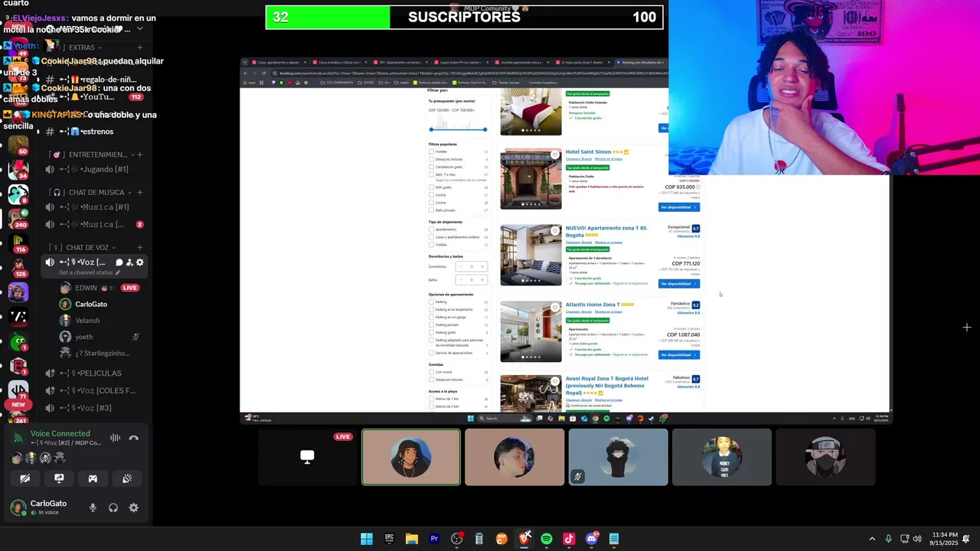Save Hotel Saint Simon with heart icon

coord(555,155)
